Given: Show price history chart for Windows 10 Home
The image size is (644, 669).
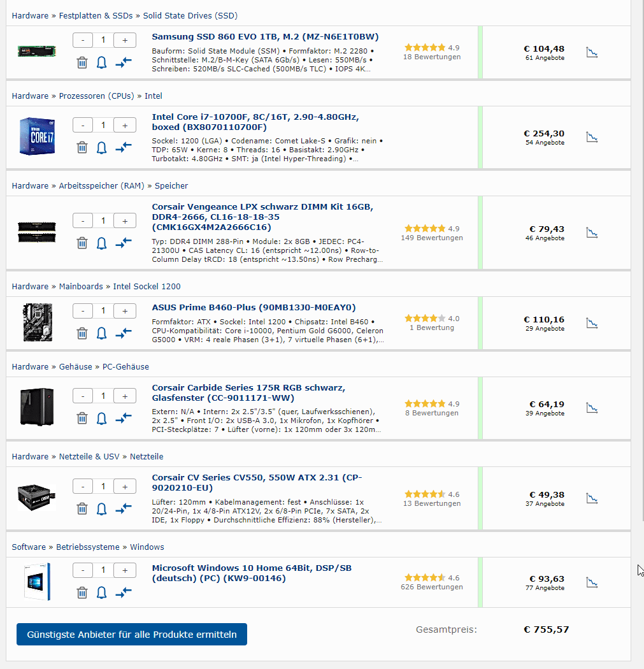Looking at the screenshot, I should [592, 582].
